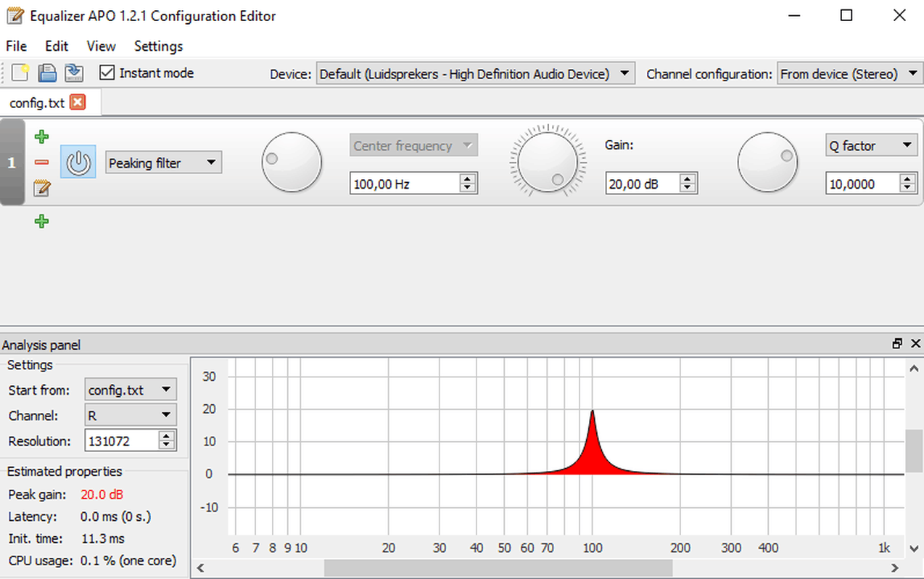Viewport: 924px width, 579px height.
Task: Decrease gain with the down spinner arrow
Action: tap(688, 189)
